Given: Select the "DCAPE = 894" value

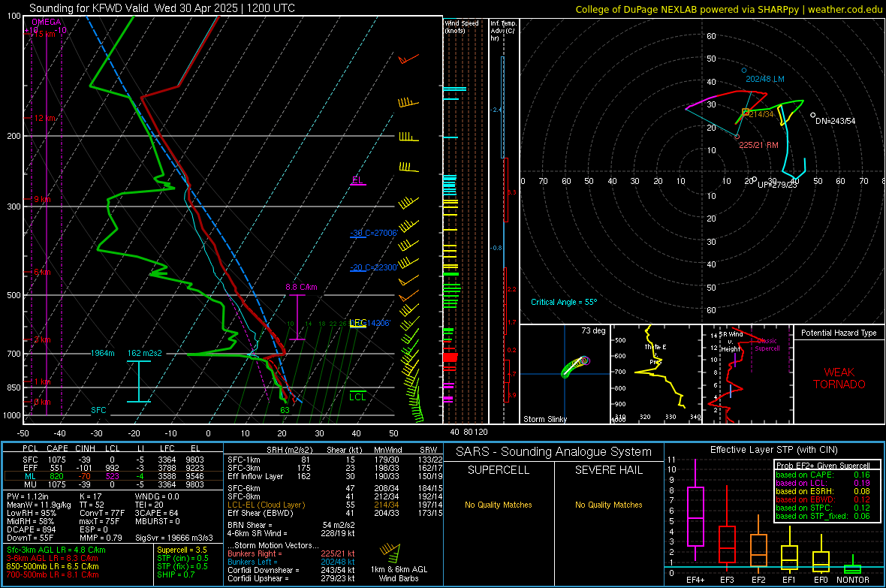Looking at the screenshot, I should point(31,529).
